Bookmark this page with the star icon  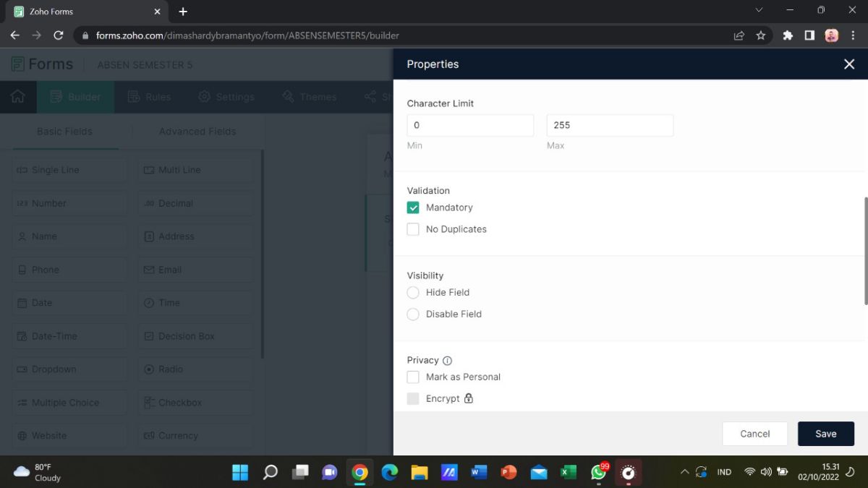point(761,35)
